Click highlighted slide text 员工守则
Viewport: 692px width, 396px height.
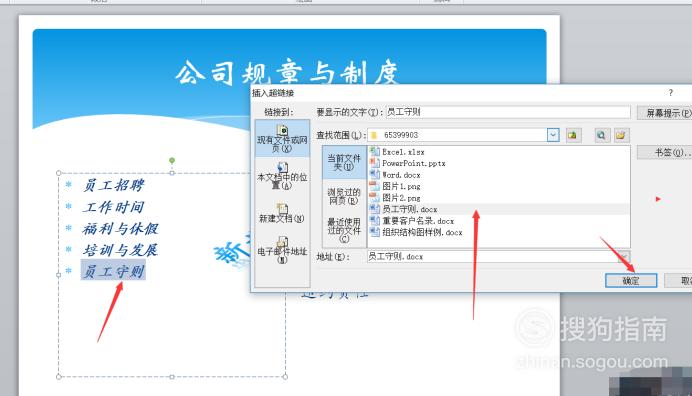(114, 271)
